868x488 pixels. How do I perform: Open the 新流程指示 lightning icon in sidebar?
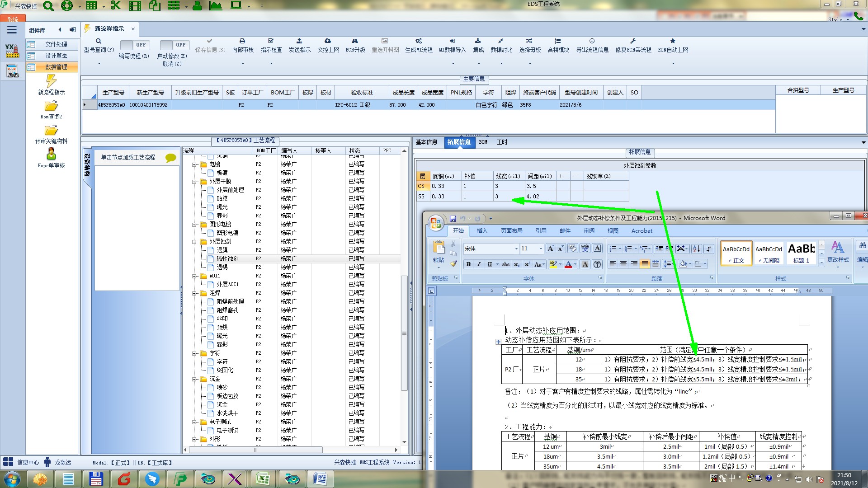[51, 81]
